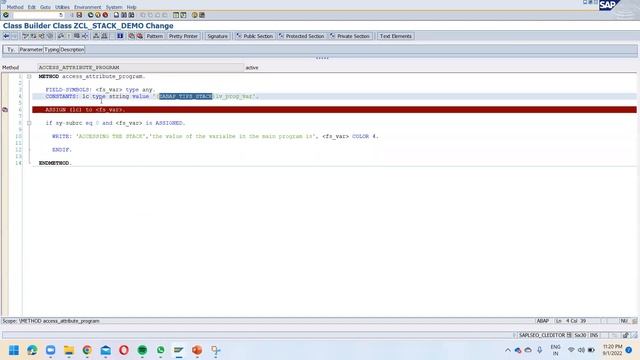640x360 pixels.
Task: Click the Ty. column header
Action: coord(11,49)
